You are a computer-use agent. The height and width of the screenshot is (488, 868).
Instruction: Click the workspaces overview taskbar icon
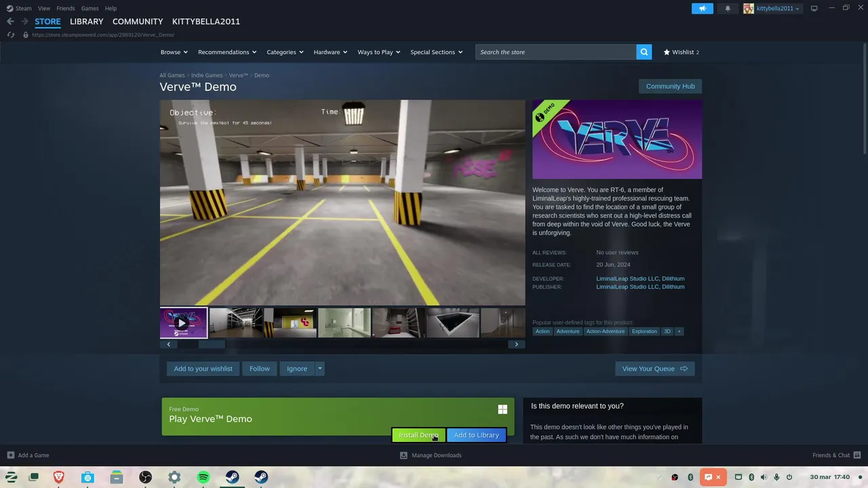pyautogui.click(x=34, y=477)
